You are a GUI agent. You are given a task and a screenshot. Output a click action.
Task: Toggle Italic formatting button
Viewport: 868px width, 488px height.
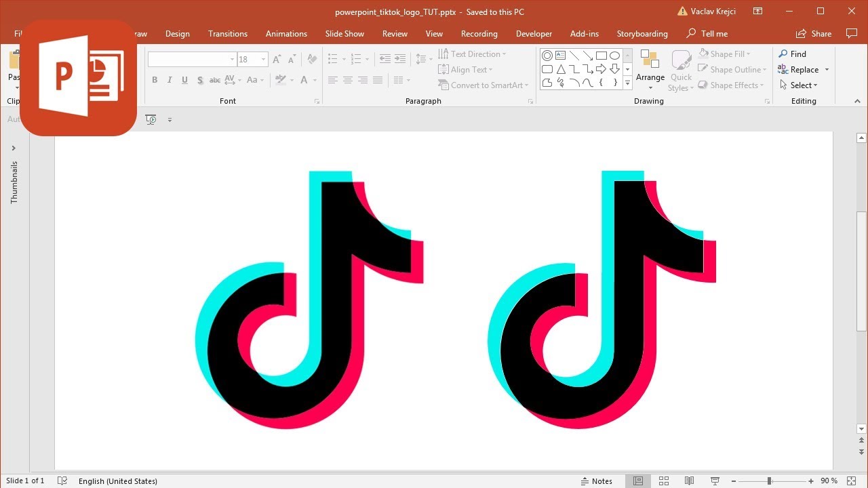pyautogui.click(x=170, y=80)
